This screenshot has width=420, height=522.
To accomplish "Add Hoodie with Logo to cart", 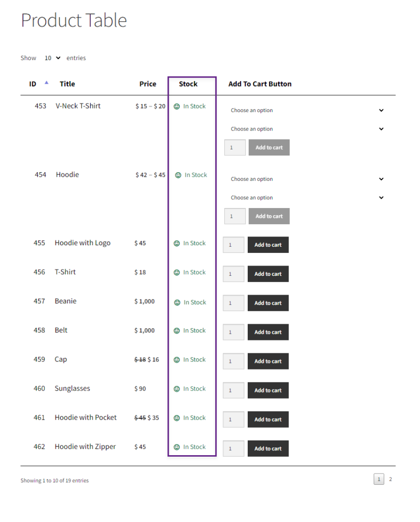I will (268, 245).
